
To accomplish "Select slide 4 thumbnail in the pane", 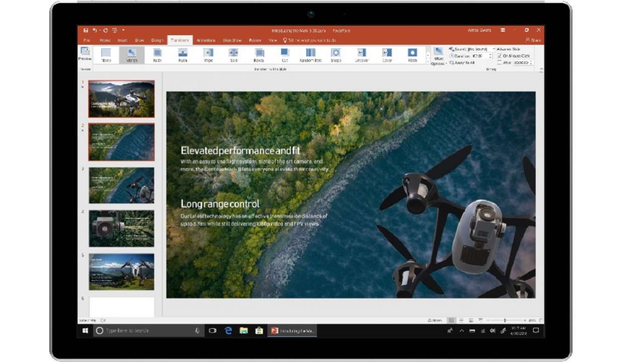I will 121,229.
